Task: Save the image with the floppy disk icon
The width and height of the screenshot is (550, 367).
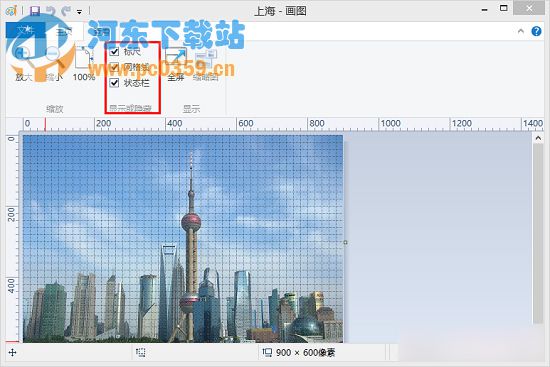Action: point(35,11)
